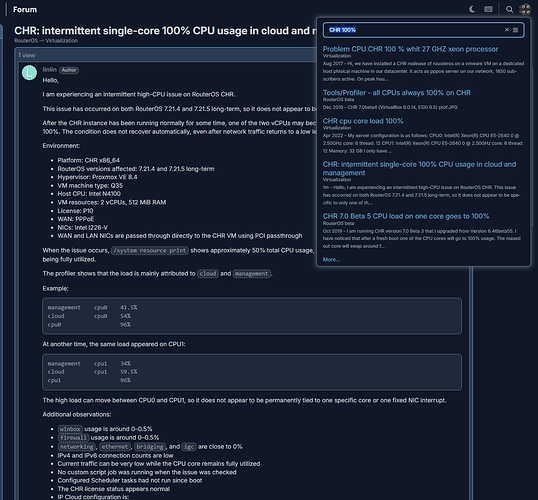Open advanced search filter options icon
Screen dimensions: 538x500
515,30
